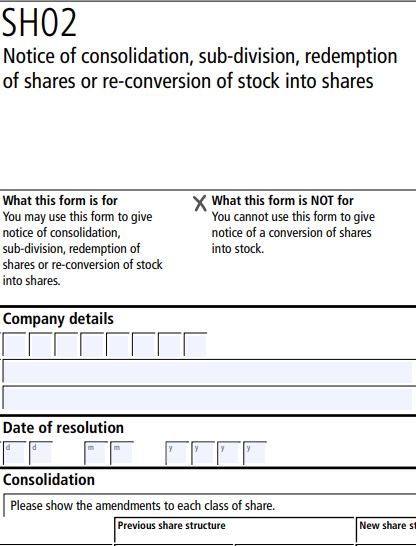Click the second day 'd' box
The height and width of the screenshot is (546, 416).
(x=40, y=453)
